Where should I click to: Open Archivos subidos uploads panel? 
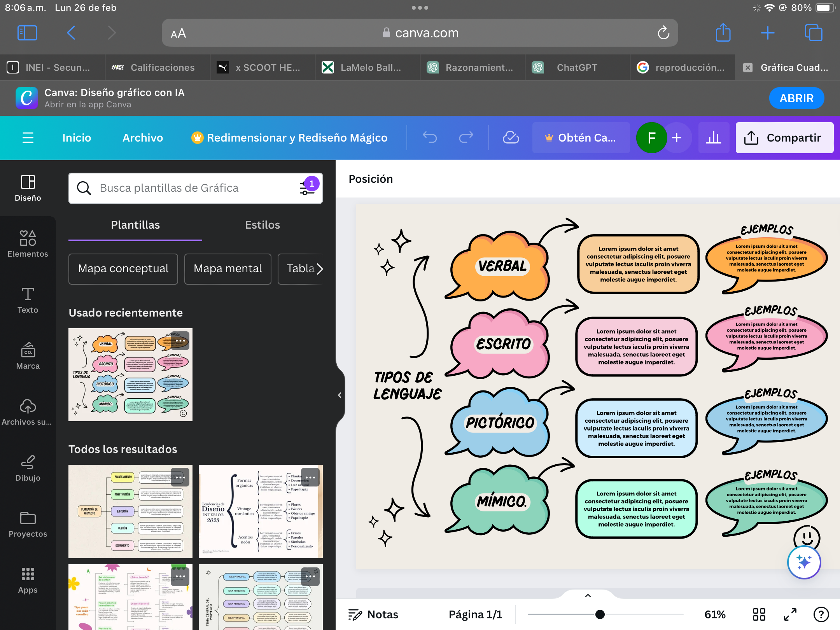tap(28, 412)
